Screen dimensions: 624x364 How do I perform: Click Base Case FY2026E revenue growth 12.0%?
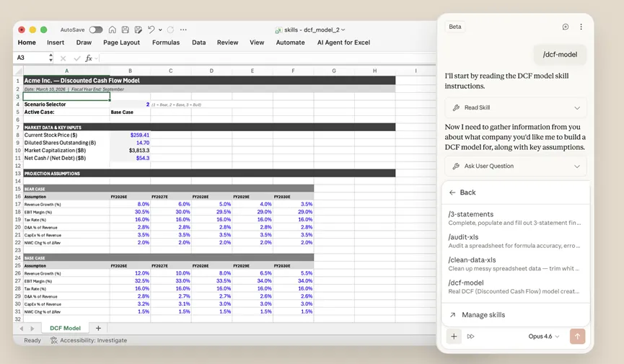pyautogui.click(x=130, y=273)
